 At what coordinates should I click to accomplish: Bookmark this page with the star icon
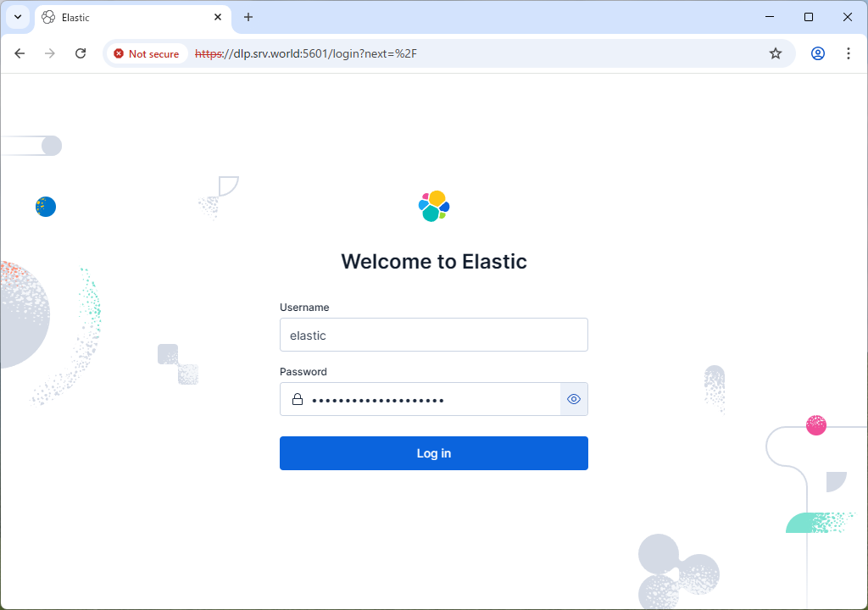tap(775, 53)
